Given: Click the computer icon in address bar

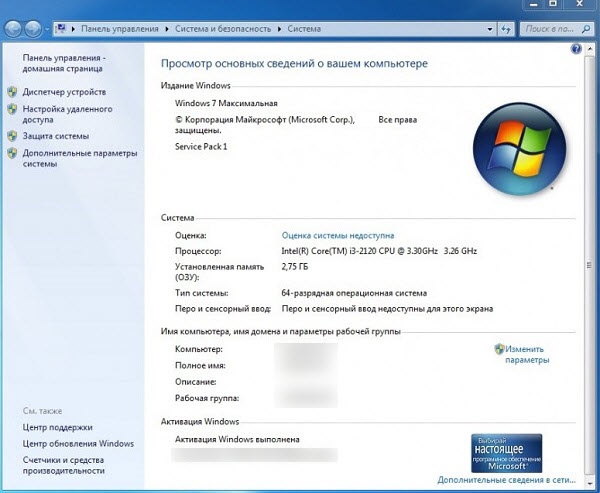Looking at the screenshot, I should pyautogui.click(x=61, y=29).
